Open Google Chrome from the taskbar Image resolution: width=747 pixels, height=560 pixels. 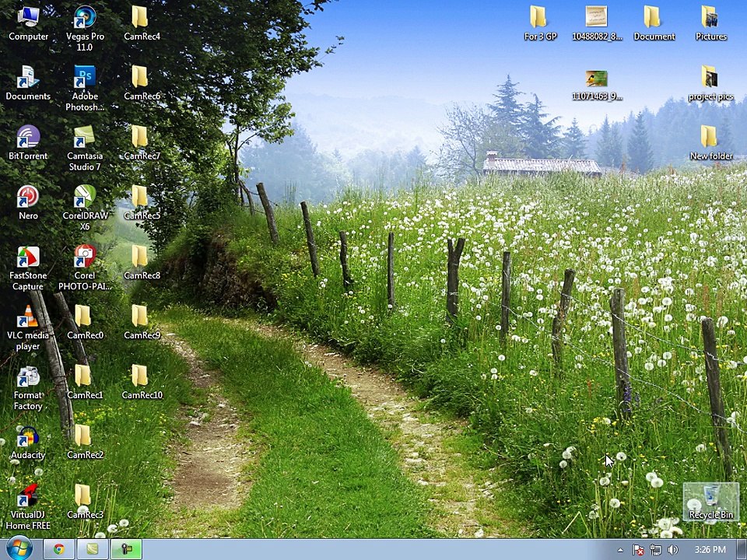58,550
